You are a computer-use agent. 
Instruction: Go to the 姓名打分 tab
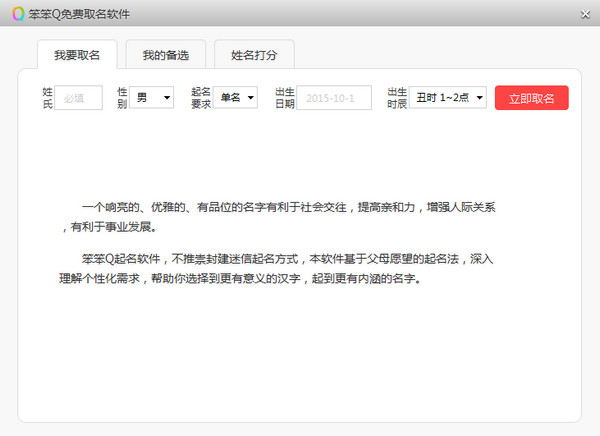pyautogui.click(x=254, y=55)
